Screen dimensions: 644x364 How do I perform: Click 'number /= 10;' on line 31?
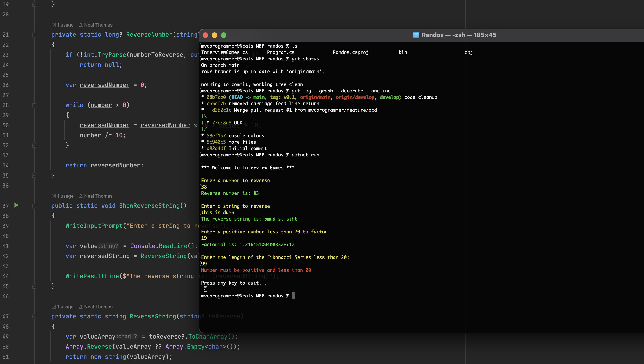point(103,135)
